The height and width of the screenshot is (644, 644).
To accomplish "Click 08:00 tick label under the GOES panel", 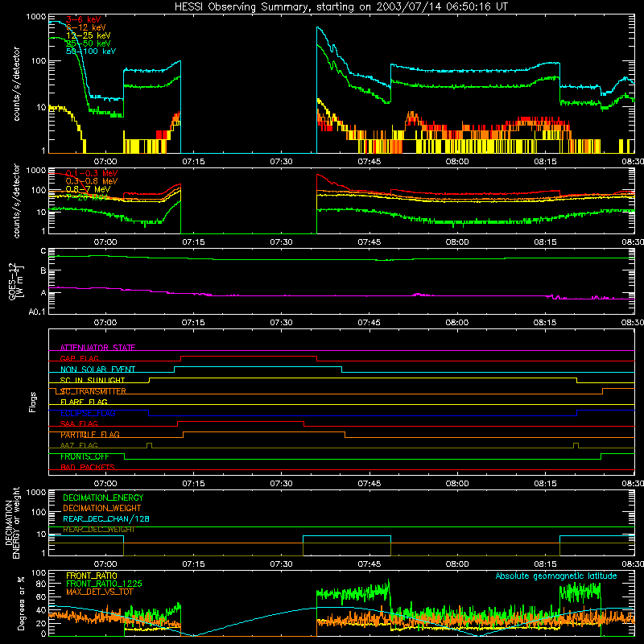I will pyautogui.click(x=456, y=323).
